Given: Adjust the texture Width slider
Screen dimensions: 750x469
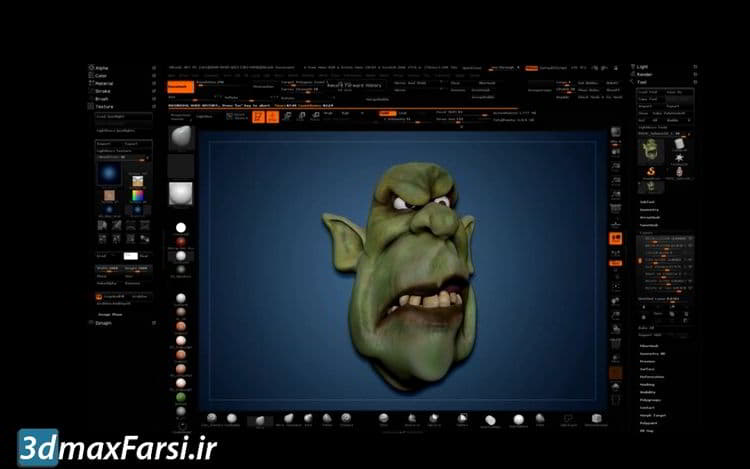Looking at the screenshot, I should point(110,269).
